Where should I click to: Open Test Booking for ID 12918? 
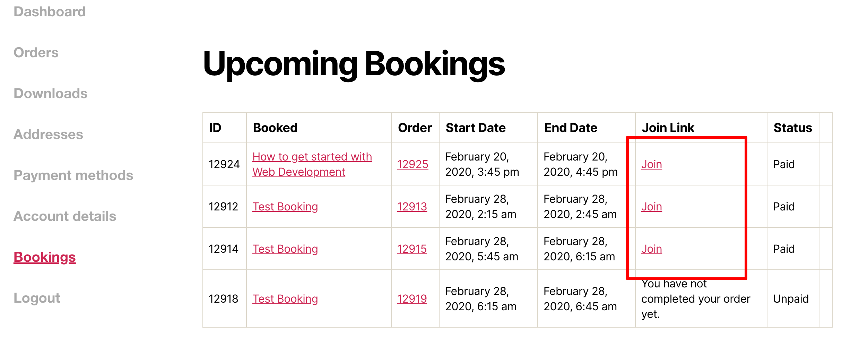click(285, 299)
